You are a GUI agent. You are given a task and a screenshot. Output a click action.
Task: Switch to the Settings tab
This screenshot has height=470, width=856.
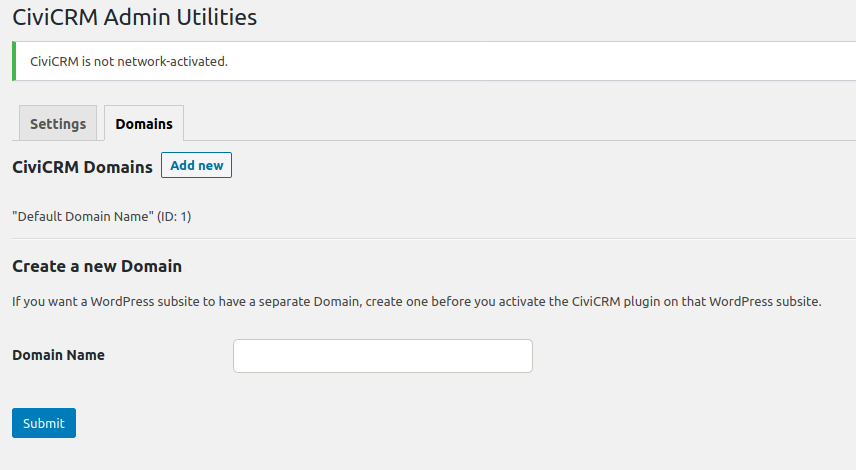58,124
